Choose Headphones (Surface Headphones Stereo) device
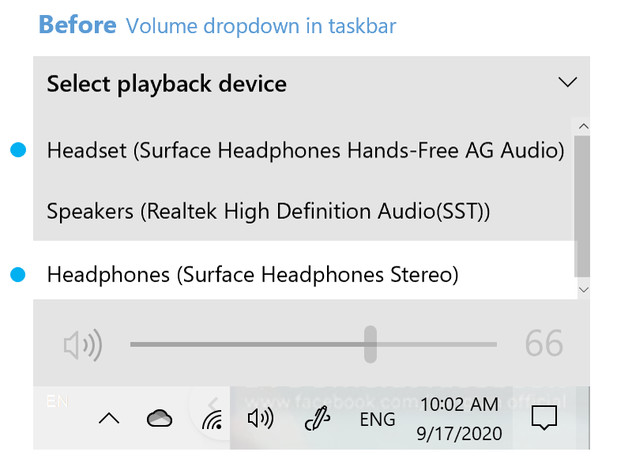This screenshot has width=620, height=467. [252, 273]
